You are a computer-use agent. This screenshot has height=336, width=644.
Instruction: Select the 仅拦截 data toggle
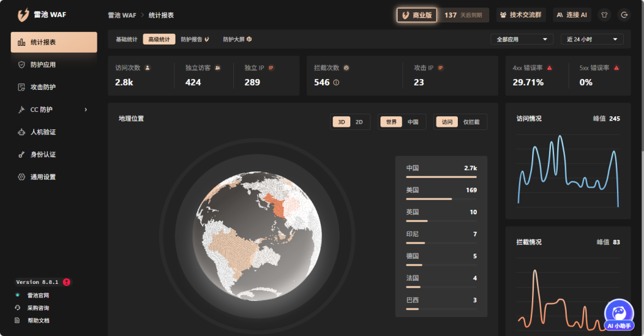pos(472,122)
